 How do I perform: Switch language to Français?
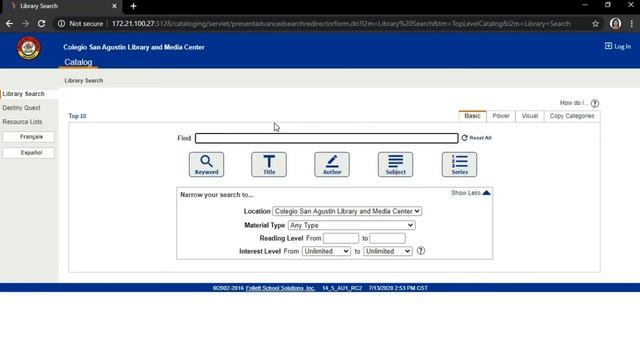28,137
